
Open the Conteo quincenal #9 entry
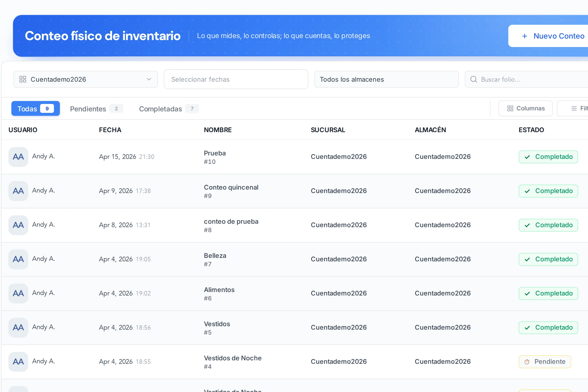point(231,191)
